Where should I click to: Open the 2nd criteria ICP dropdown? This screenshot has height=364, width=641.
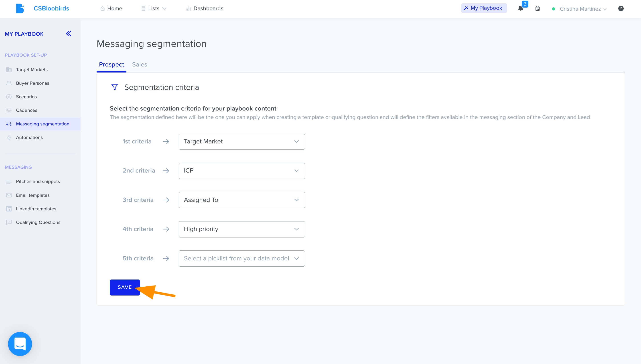[x=242, y=171]
